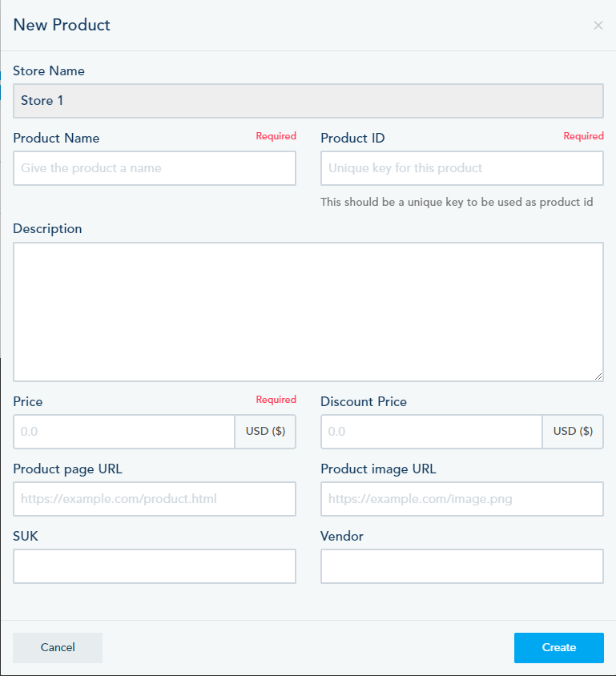Click the 'Store Name' label
616x676 pixels.
[49, 70]
